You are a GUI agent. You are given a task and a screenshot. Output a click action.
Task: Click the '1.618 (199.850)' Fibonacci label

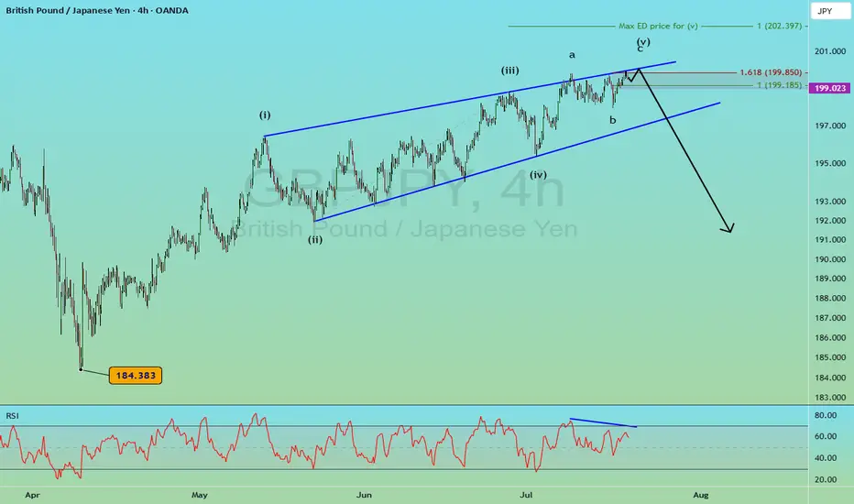[771, 71]
